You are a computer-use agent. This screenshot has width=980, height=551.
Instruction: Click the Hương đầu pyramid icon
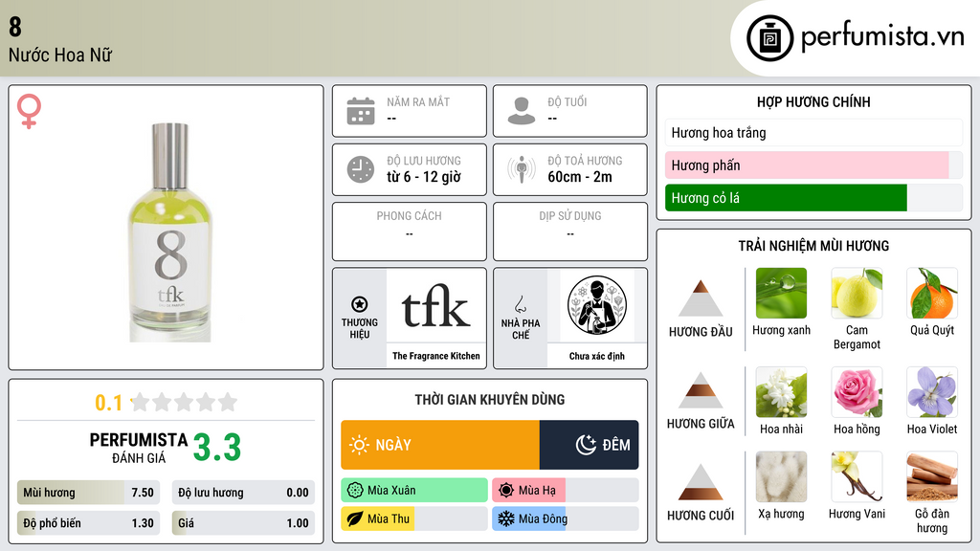pos(701,298)
